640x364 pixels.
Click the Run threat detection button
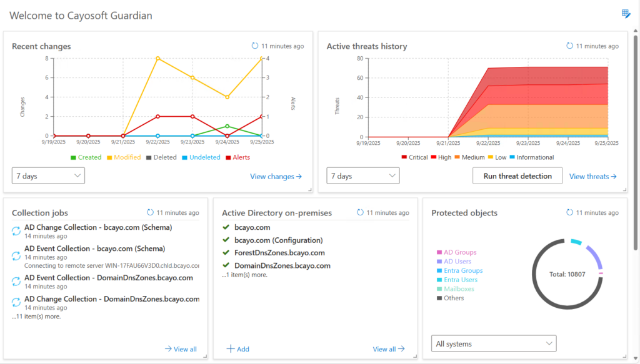pos(517,175)
